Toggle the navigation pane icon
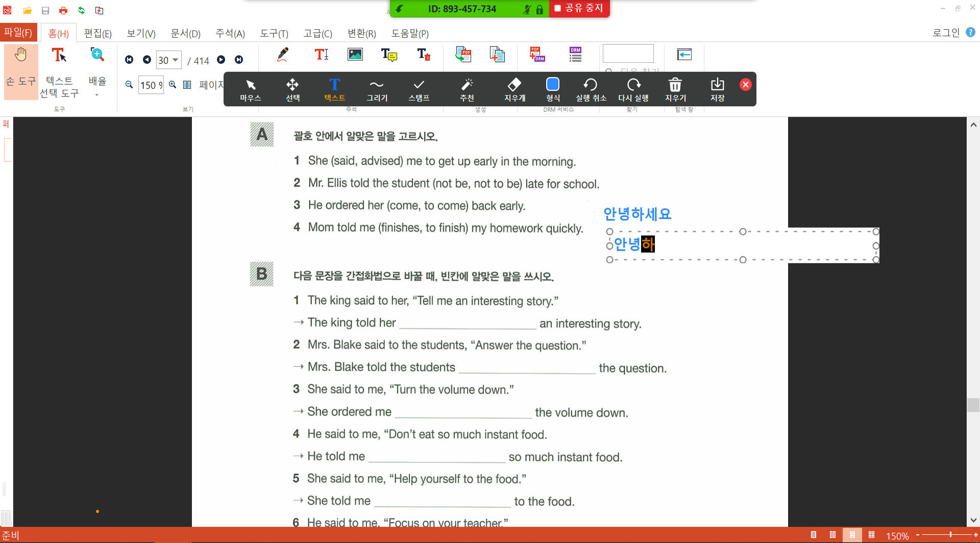This screenshot has height=543, width=980. 684,54
